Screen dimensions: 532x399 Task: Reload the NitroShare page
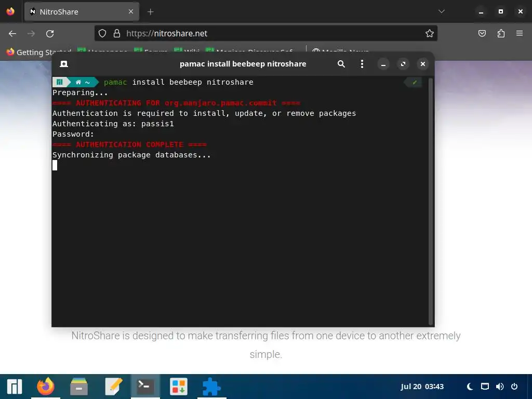pyautogui.click(x=50, y=34)
